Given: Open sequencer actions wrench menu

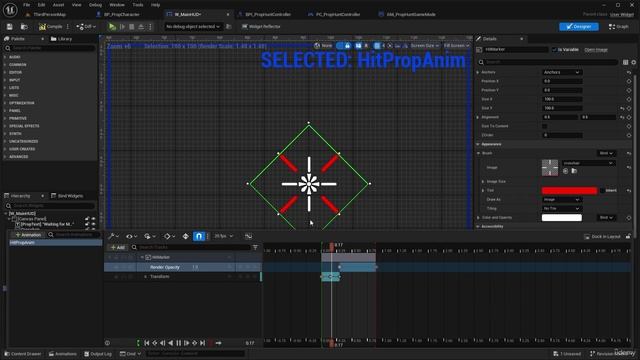Looking at the screenshot, I should (x=113, y=236).
